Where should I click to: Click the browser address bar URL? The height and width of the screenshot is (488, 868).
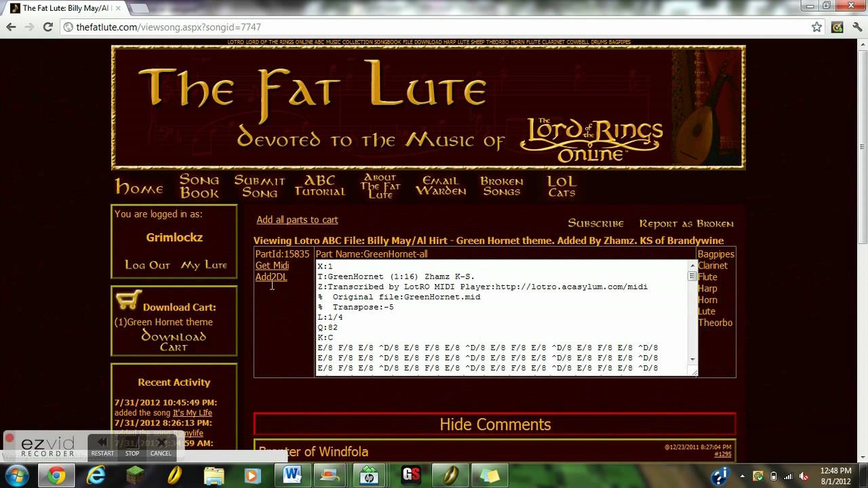point(168,27)
